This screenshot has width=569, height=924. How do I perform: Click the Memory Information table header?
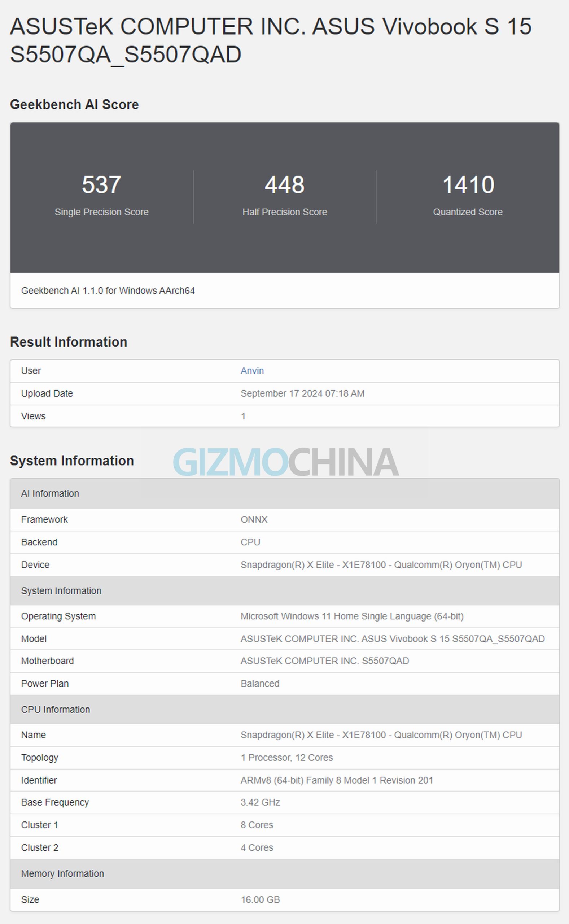point(284,873)
